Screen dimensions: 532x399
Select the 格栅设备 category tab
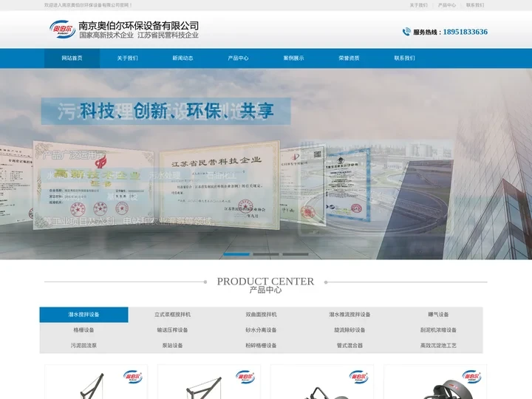point(83,330)
